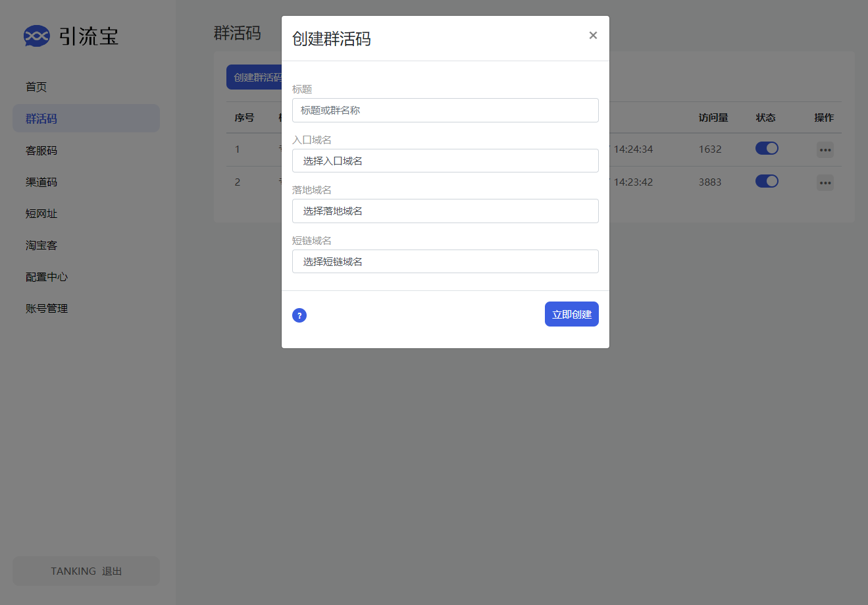Open the 落地域名 dropdown
868x605 pixels.
(445, 211)
